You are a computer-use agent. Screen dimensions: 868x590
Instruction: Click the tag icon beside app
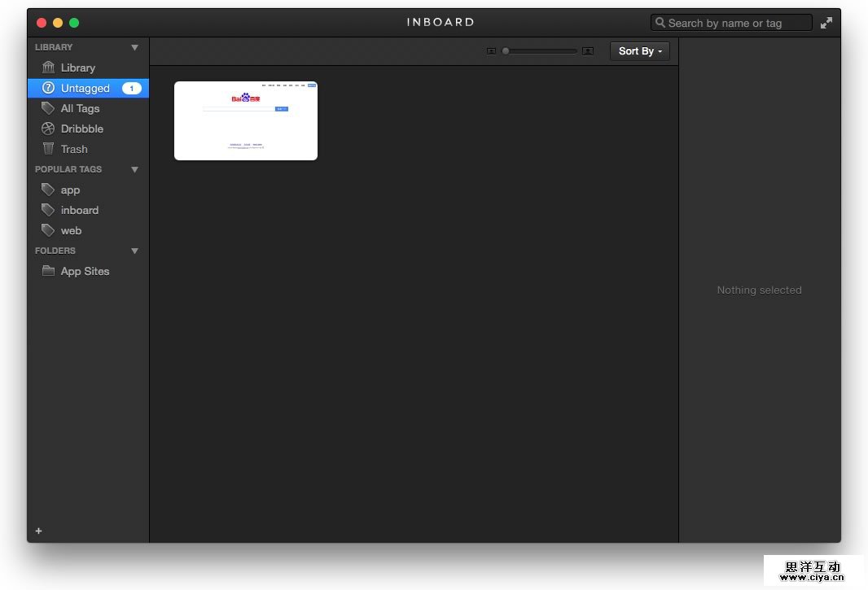[x=48, y=190]
